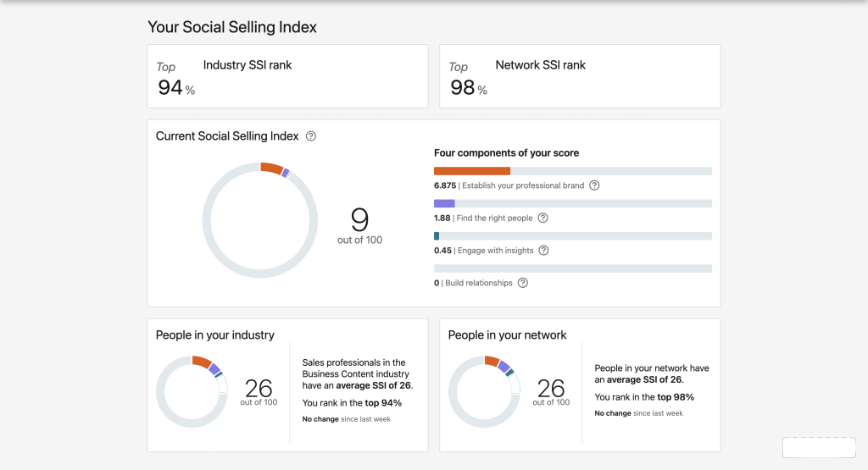This screenshot has height=470, width=868.
Task: Click the orange Establish your professional brand bar
Action: (x=471, y=171)
